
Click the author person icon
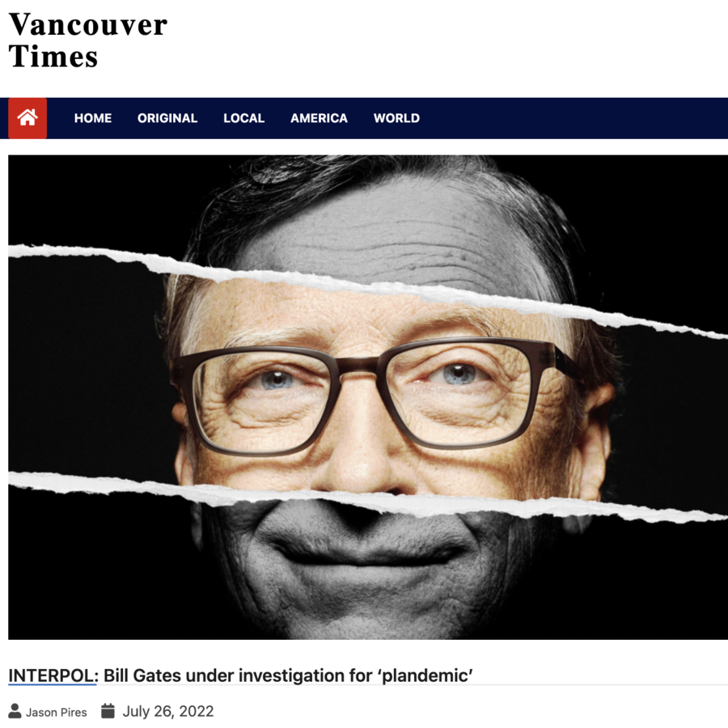(15, 711)
